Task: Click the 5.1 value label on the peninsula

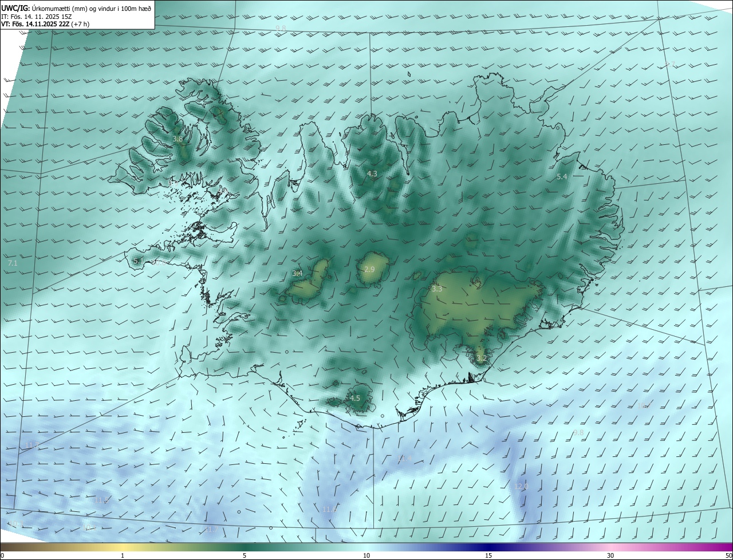Action: pyautogui.click(x=138, y=261)
